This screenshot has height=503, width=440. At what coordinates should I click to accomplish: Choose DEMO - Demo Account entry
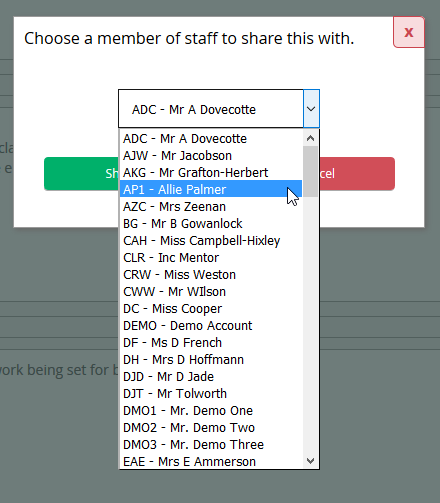(x=211, y=325)
